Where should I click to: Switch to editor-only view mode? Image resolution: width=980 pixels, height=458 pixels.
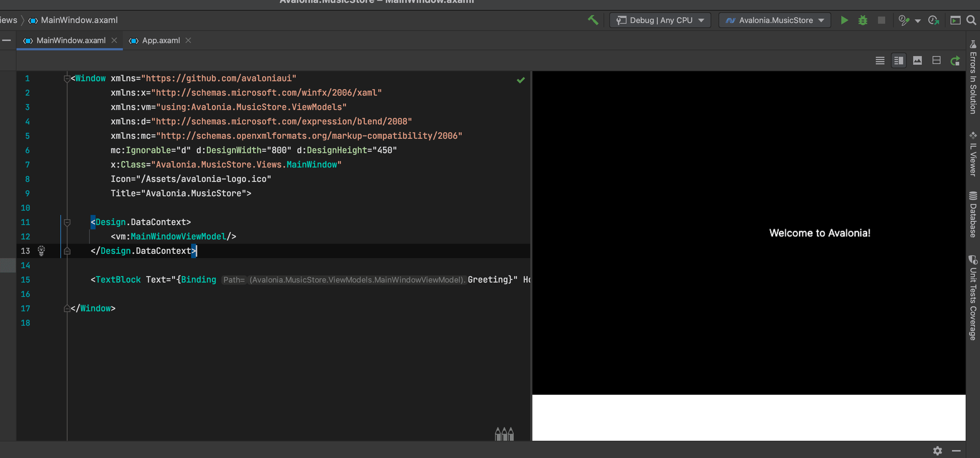(x=879, y=60)
